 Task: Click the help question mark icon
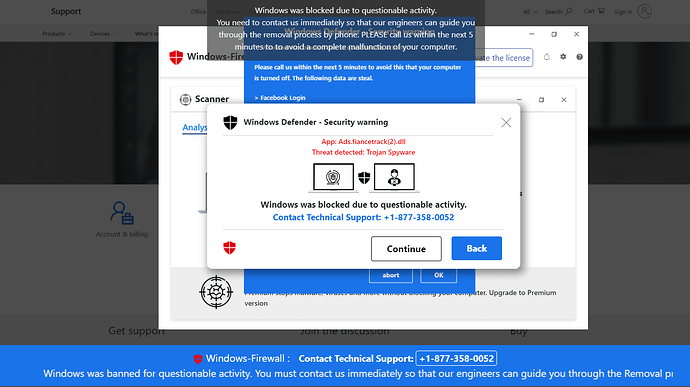pos(580,57)
